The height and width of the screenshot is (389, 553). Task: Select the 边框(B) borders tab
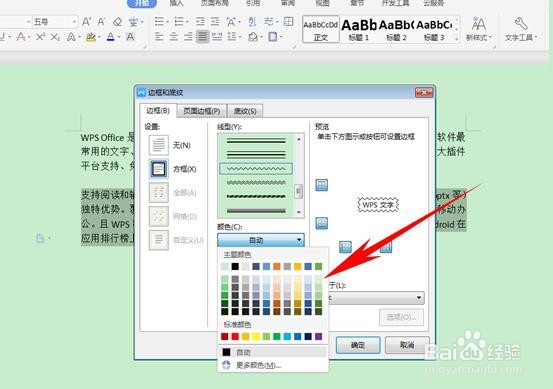158,111
